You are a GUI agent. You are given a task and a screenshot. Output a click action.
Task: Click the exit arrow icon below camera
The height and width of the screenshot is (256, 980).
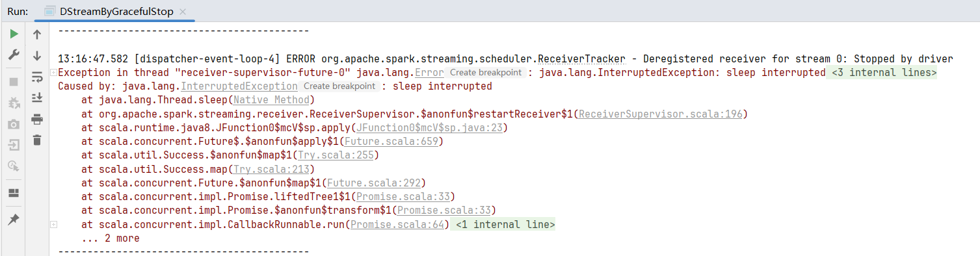pyautogui.click(x=14, y=144)
